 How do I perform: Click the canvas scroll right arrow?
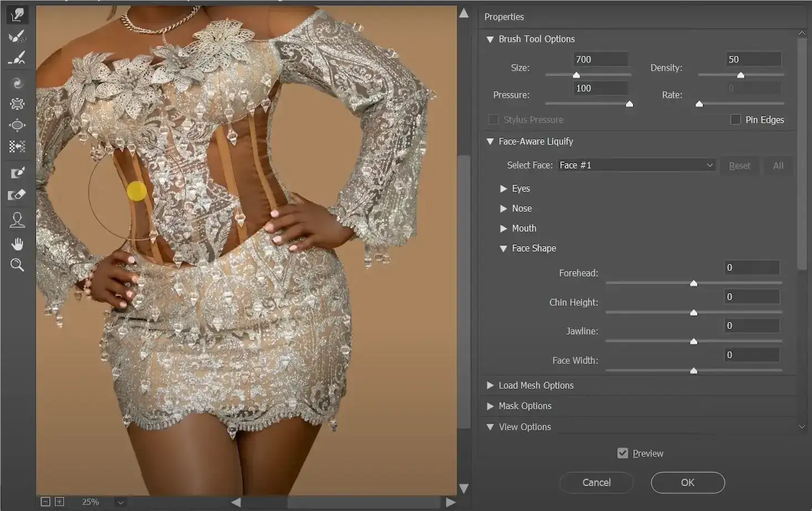[450, 502]
